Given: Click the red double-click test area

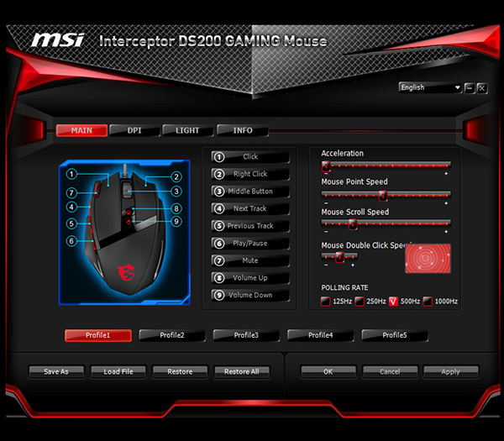Looking at the screenshot, I should (428, 259).
